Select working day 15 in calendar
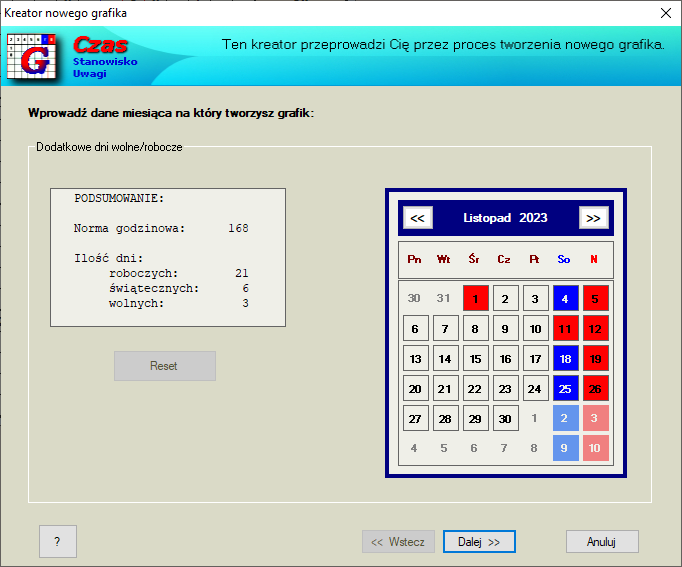The height and width of the screenshot is (567, 682). click(x=476, y=358)
